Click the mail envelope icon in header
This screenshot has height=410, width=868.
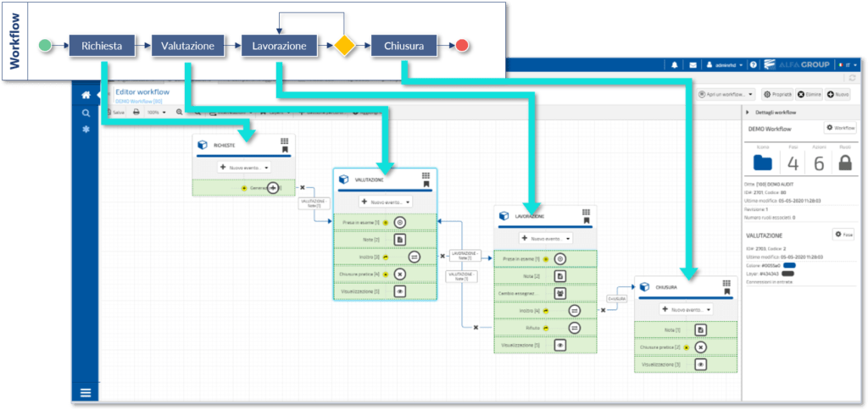(x=693, y=65)
